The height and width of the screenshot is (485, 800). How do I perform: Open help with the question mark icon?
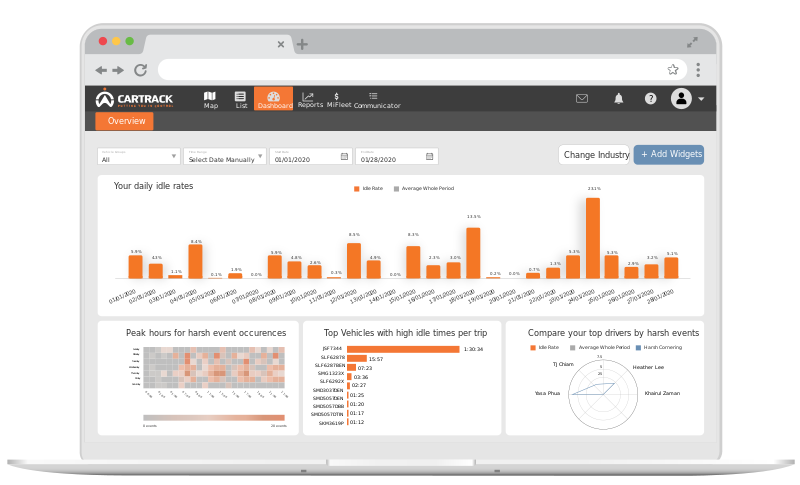[650, 98]
